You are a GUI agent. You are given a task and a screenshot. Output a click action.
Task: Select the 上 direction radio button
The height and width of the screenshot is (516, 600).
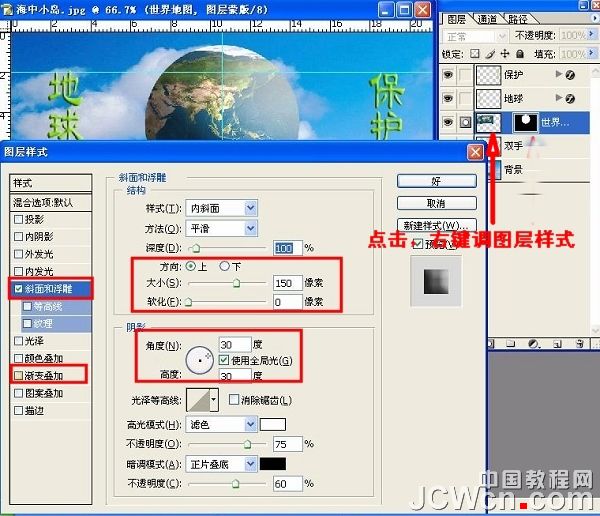pyautogui.click(x=190, y=266)
